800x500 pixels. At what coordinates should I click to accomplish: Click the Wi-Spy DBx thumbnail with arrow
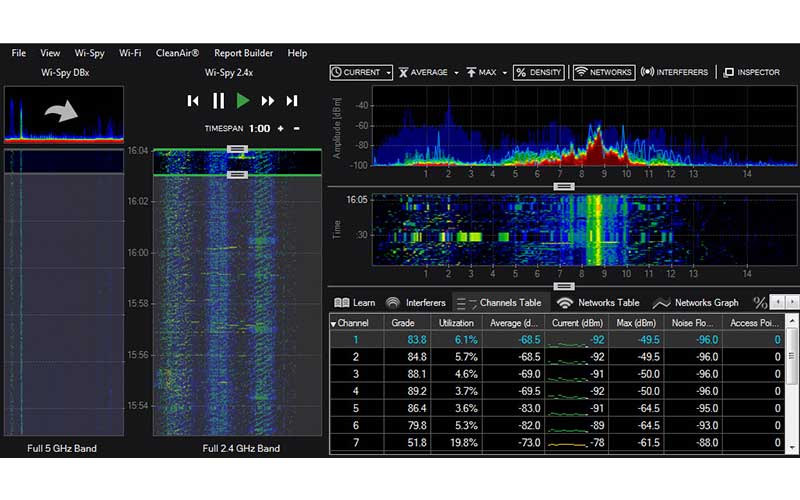click(64, 114)
